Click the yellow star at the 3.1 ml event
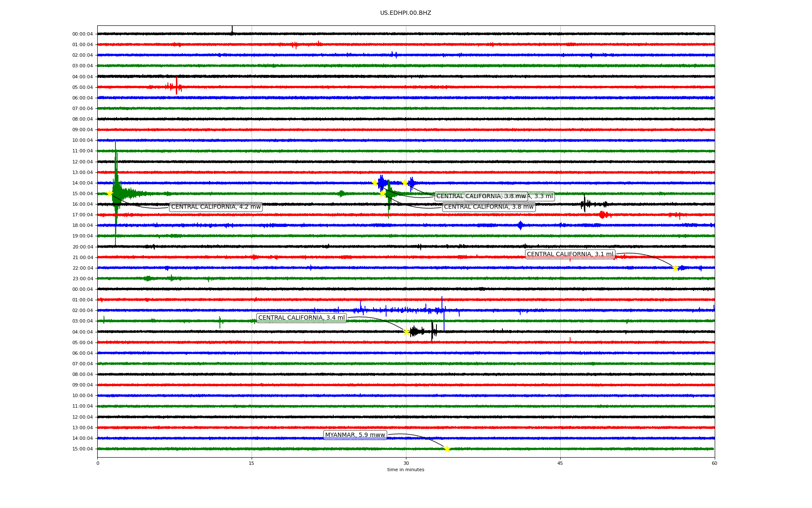 click(675, 268)
